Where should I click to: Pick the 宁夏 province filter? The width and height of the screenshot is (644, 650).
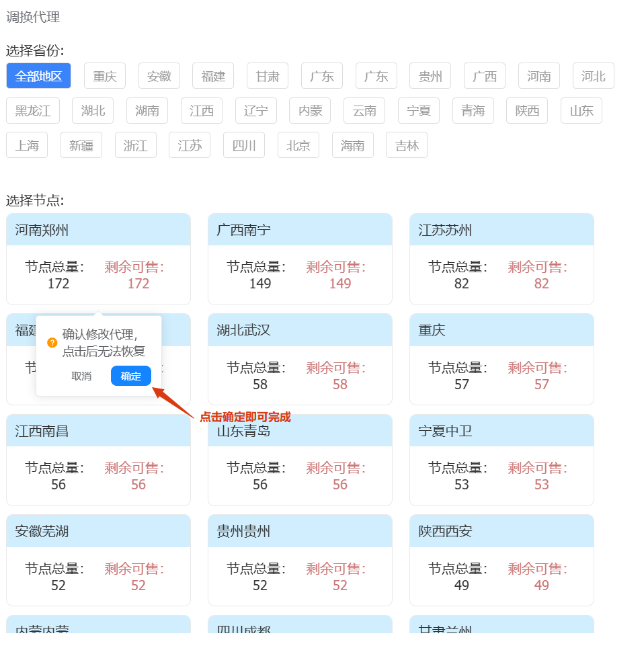(419, 111)
